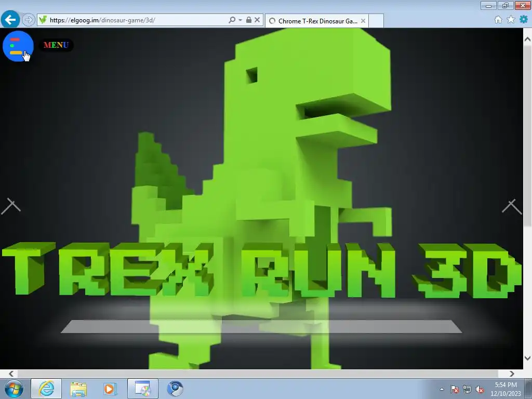Click the left X arrow on the game page
This screenshot has height=399, width=532.
pyautogui.click(x=11, y=207)
